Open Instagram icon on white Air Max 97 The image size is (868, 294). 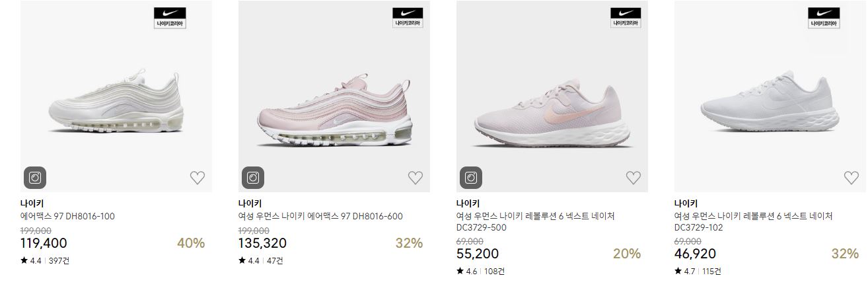[x=35, y=177]
